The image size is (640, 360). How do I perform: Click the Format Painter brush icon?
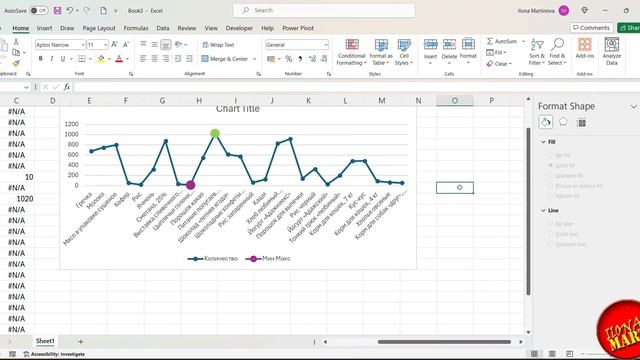point(16,64)
